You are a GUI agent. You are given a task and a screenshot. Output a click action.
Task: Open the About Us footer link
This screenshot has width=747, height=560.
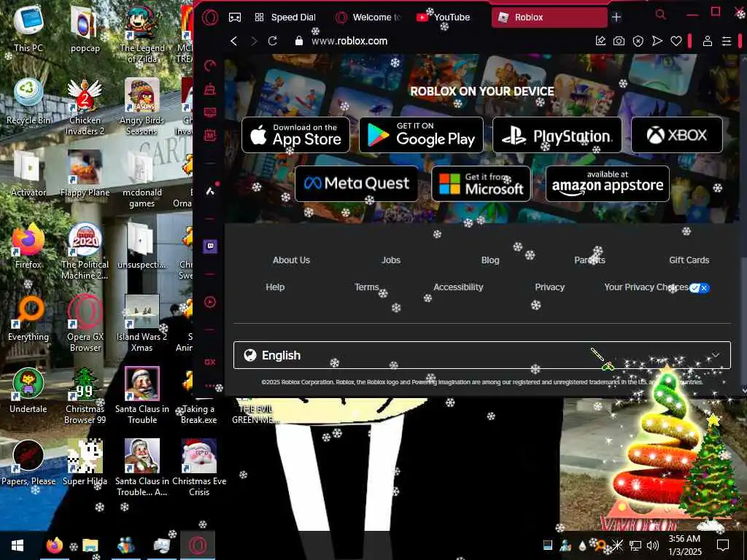291,260
